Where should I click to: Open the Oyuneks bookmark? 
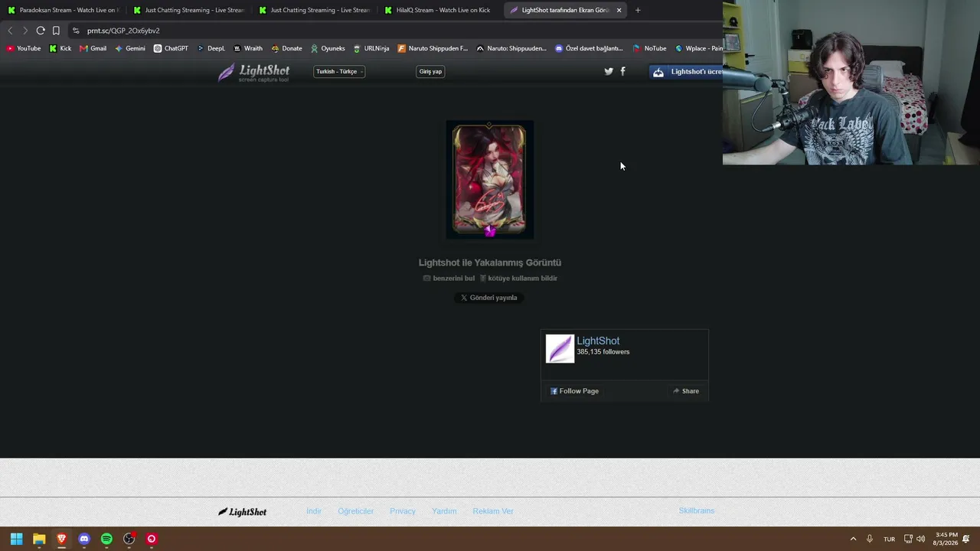[328, 48]
